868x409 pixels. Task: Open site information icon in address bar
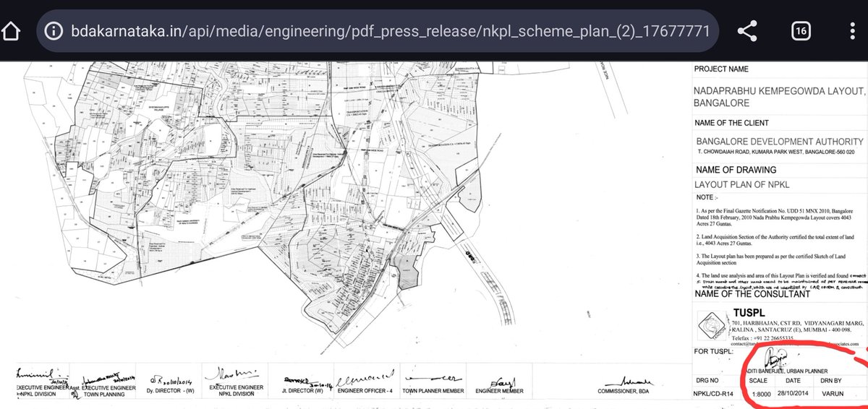pos(52,31)
